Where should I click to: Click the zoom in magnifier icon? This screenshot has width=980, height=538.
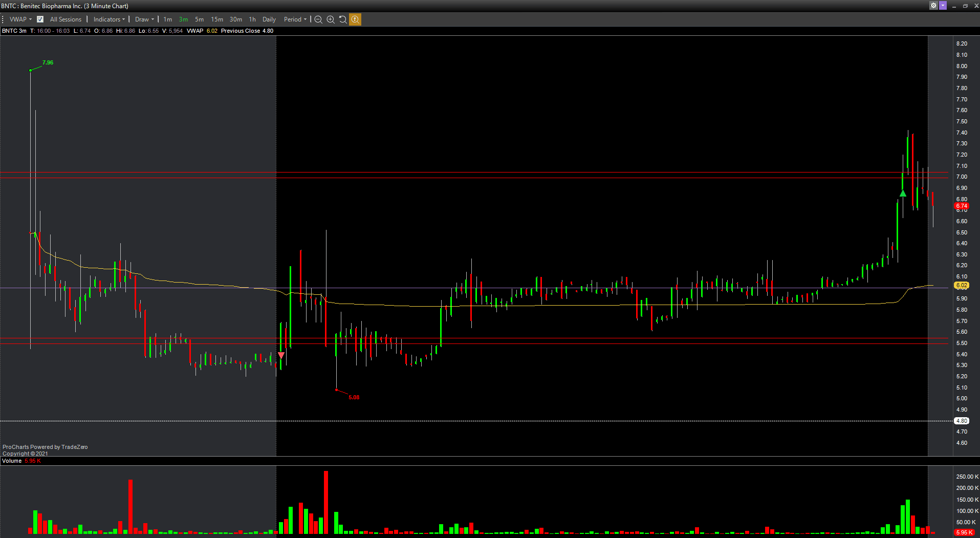point(331,19)
